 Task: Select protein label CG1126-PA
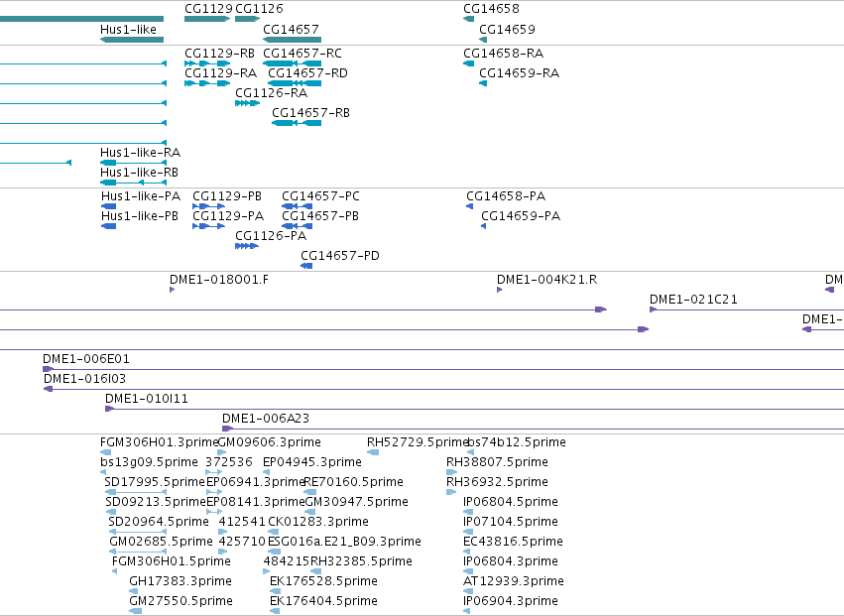pos(271,236)
